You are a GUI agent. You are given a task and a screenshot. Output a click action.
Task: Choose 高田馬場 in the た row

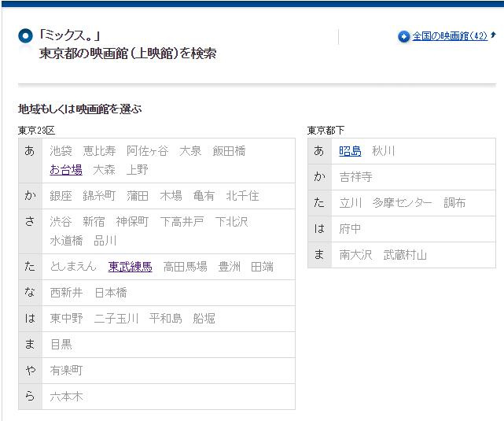click(x=186, y=267)
